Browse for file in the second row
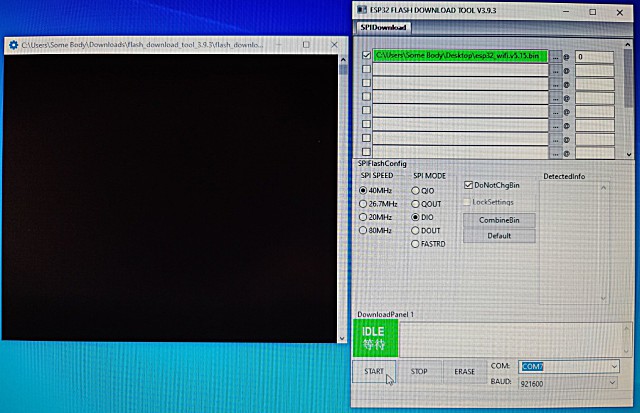Screen dimensions: 640x413 coord(555,71)
